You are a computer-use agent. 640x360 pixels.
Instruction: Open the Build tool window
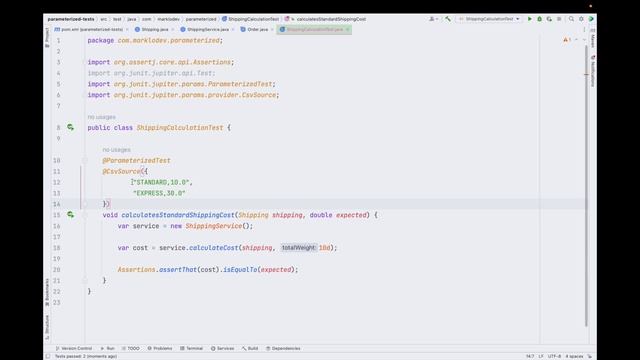(250, 348)
